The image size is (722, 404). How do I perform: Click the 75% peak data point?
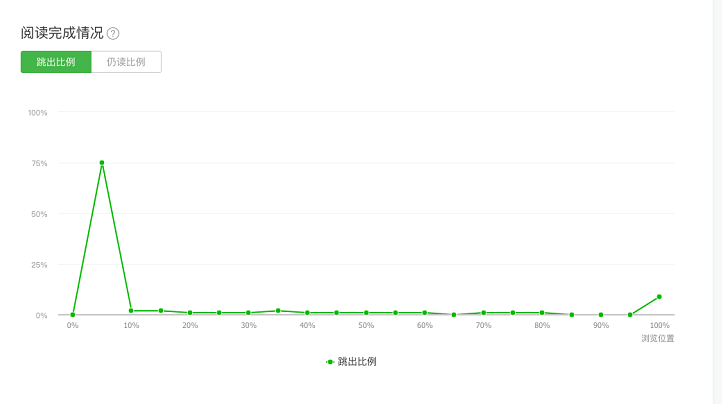[x=102, y=163]
